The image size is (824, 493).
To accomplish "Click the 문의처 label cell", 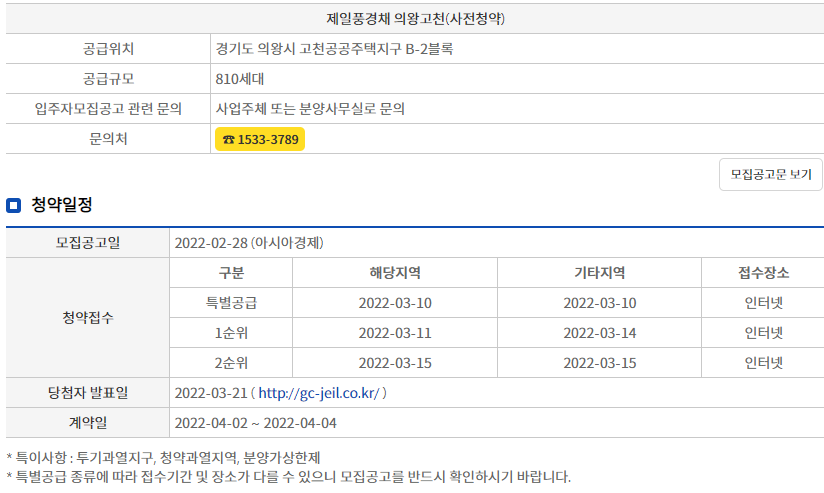I will pos(108,139).
